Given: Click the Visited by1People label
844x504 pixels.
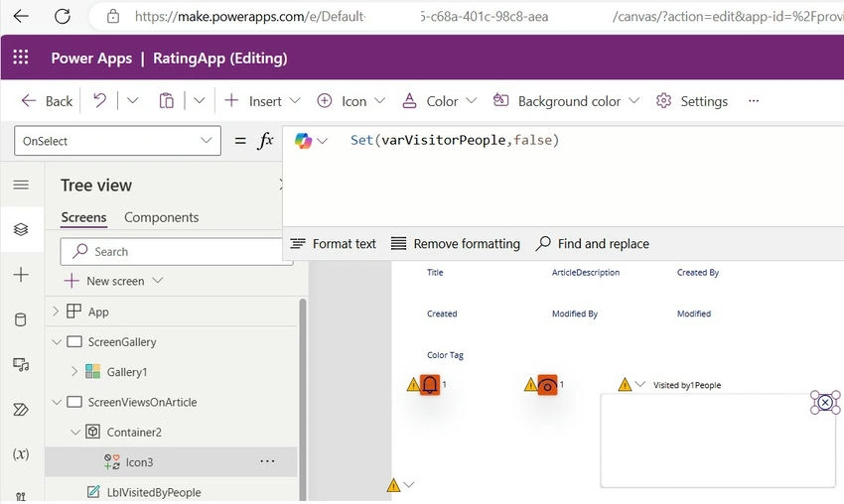Looking at the screenshot, I should 687,385.
